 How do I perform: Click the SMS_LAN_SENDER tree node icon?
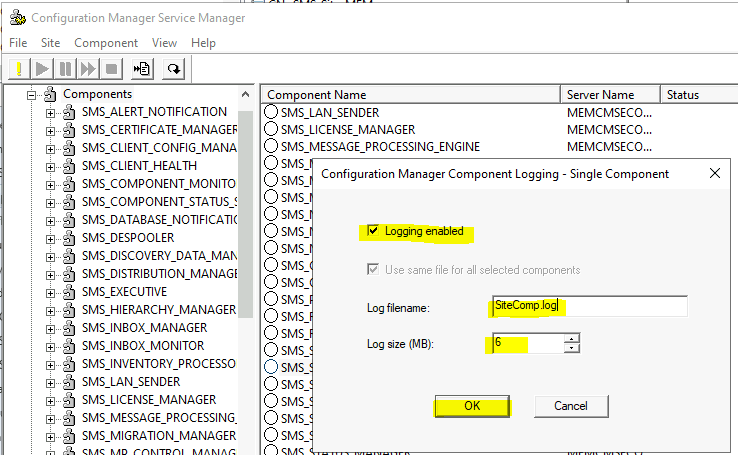pos(69,382)
